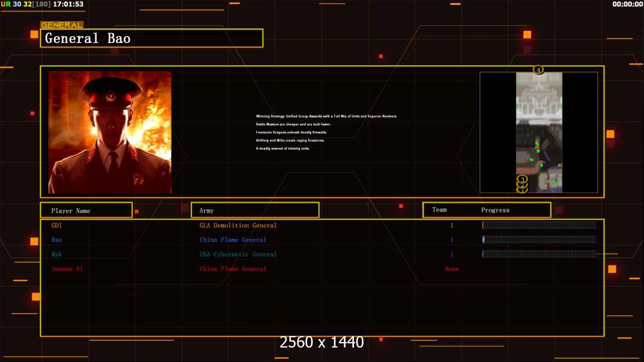Image resolution: width=644 pixels, height=362 pixels.
Task: Select player Rse in the list
Action: pyautogui.click(x=57, y=240)
